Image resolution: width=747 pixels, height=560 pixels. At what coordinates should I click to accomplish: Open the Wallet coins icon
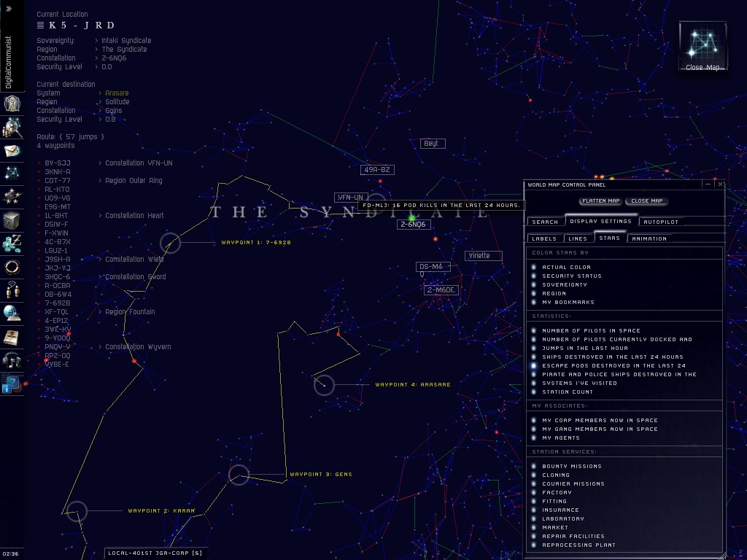pyautogui.click(x=12, y=243)
